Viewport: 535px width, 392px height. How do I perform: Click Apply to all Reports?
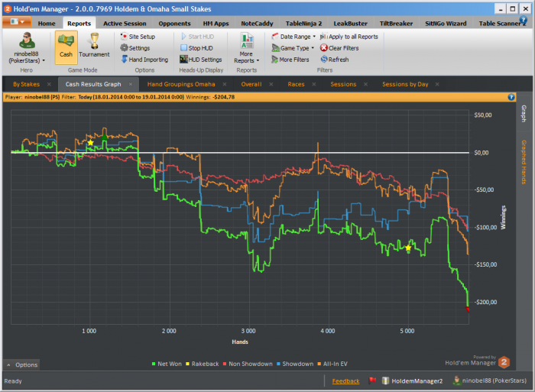pyautogui.click(x=349, y=37)
